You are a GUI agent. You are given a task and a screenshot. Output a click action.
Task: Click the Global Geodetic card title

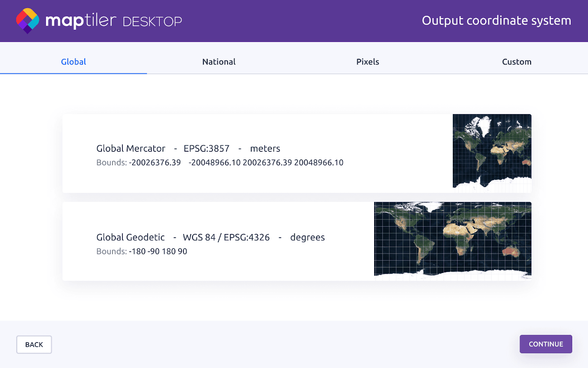pyautogui.click(x=130, y=237)
